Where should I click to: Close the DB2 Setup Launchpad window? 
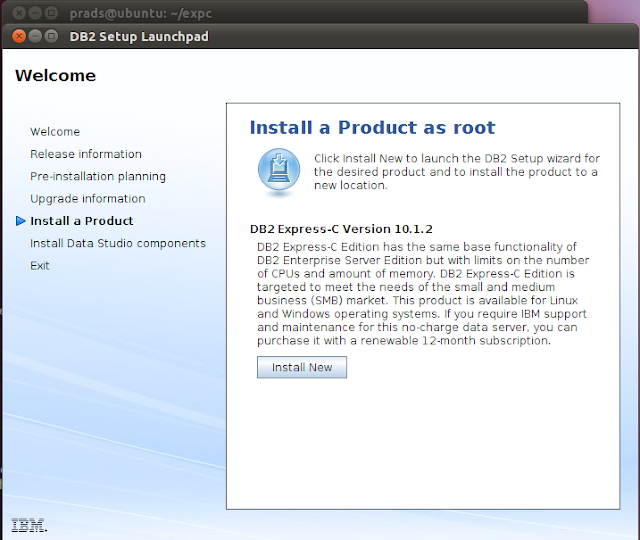19,36
